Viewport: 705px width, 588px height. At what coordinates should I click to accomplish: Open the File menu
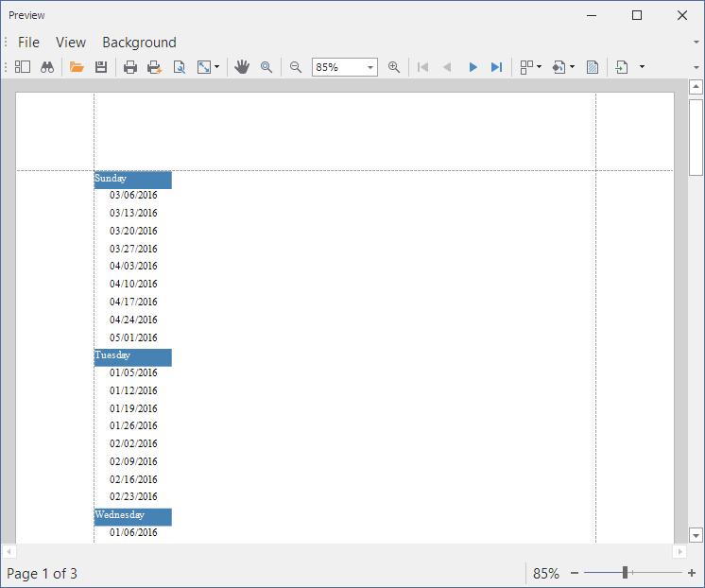28,43
